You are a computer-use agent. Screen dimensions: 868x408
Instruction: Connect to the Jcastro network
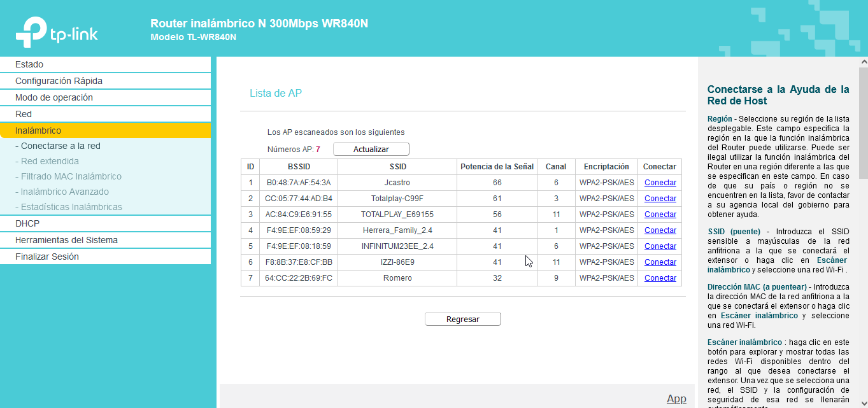coord(660,183)
